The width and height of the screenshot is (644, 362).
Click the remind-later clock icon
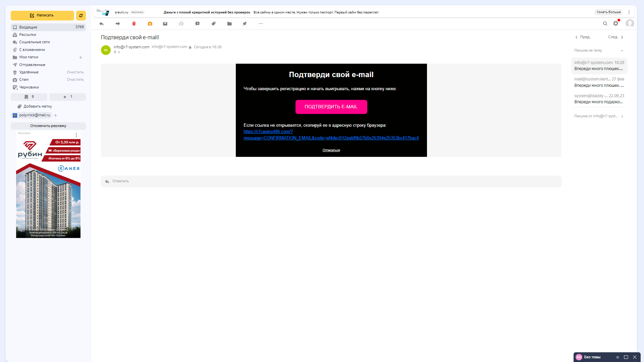198,24
